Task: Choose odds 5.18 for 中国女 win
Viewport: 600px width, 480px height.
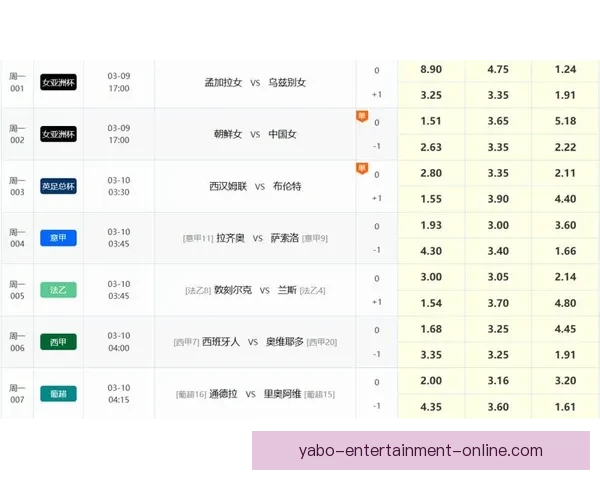Action: tap(565, 121)
